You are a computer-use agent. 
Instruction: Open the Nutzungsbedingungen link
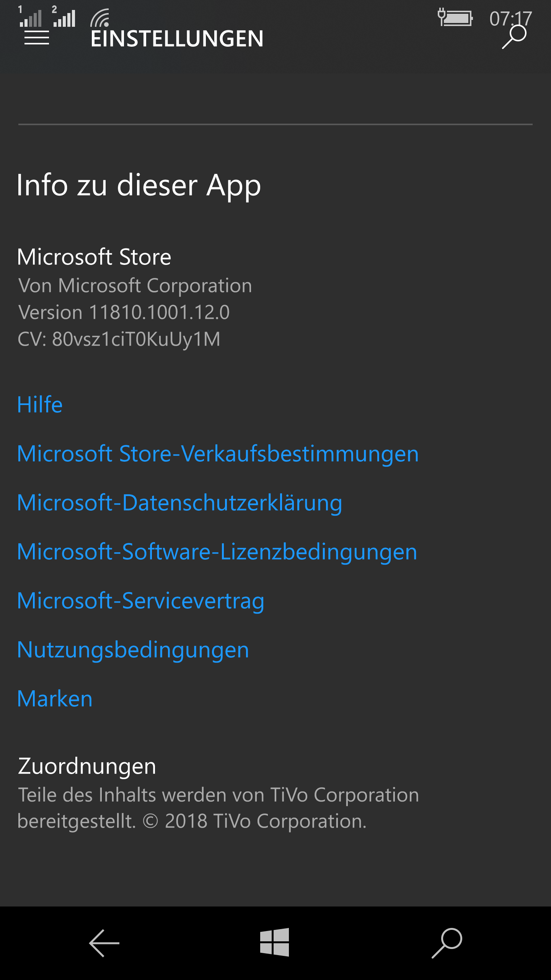point(133,650)
